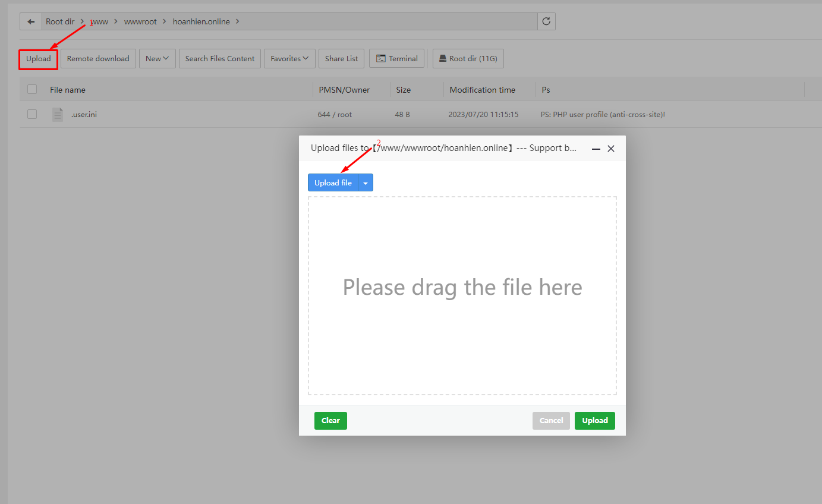Minimize the upload dialog

(596, 149)
